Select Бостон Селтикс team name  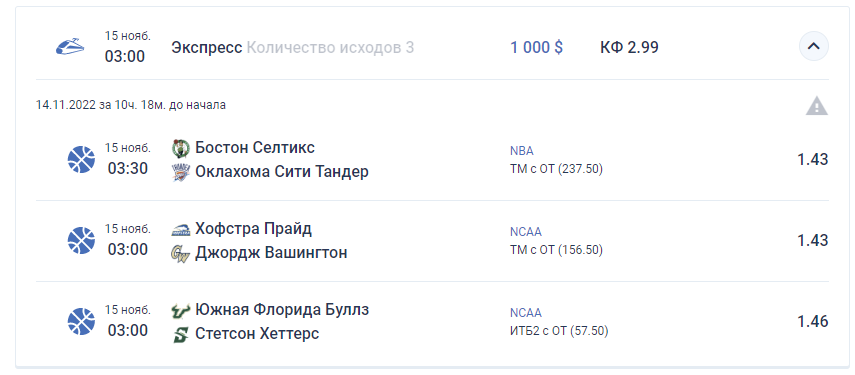[x=255, y=148]
